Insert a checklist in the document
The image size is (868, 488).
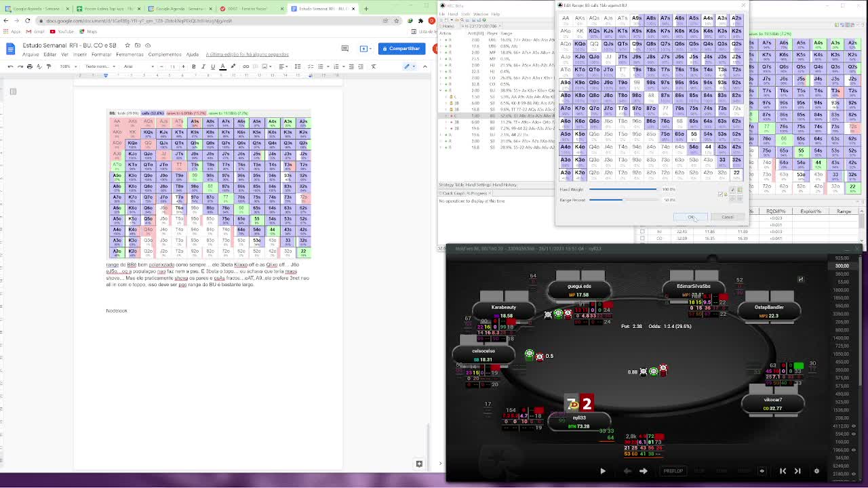[x=311, y=66]
